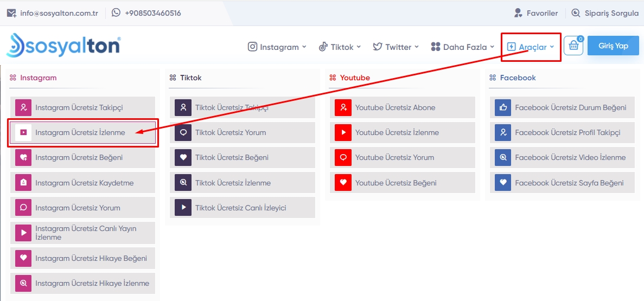Click Tiktok Ücretsiz Takipçi text
The image size is (644, 301).
point(232,107)
